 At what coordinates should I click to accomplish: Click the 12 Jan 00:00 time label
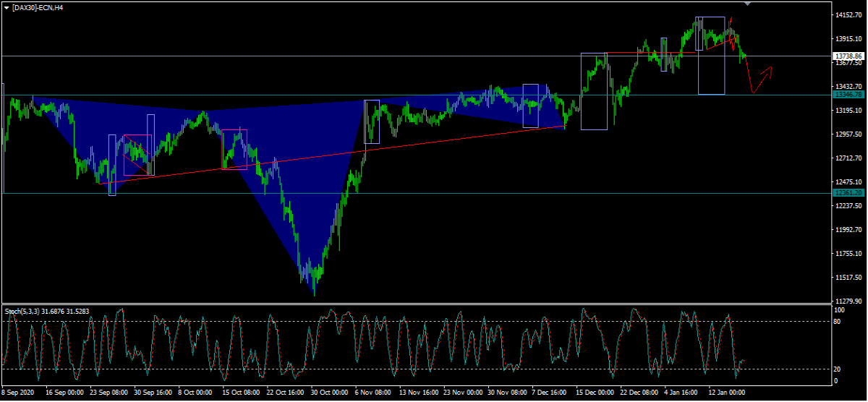727,392
